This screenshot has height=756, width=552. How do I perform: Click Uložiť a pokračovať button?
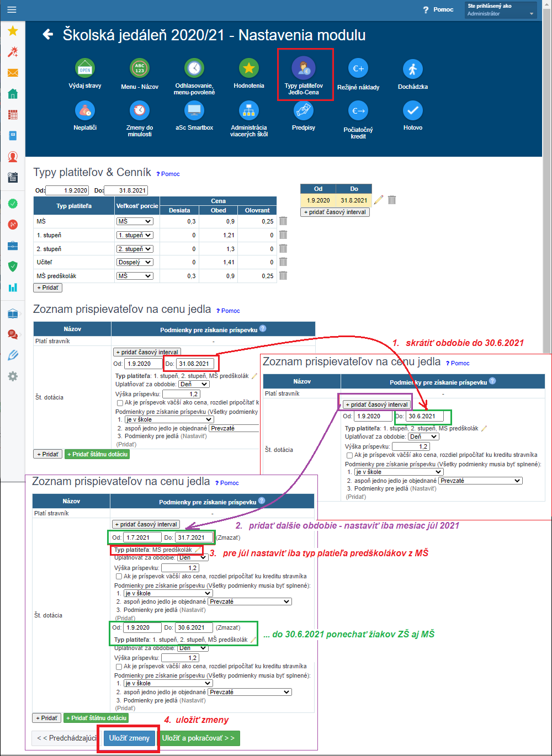pyautogui.click(x=199, y=738)
